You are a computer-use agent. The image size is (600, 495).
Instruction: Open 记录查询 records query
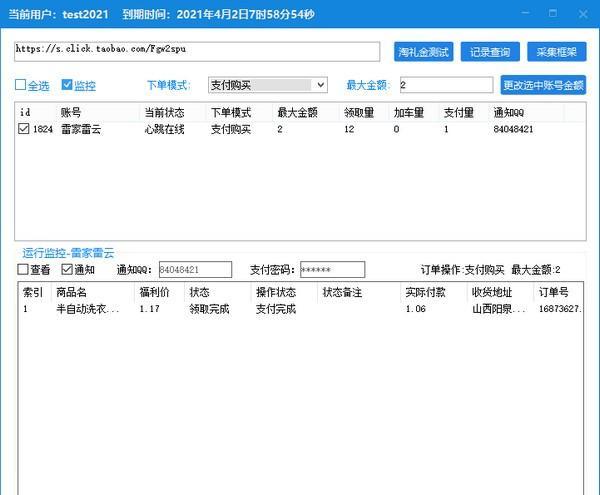tap(490, 52)
